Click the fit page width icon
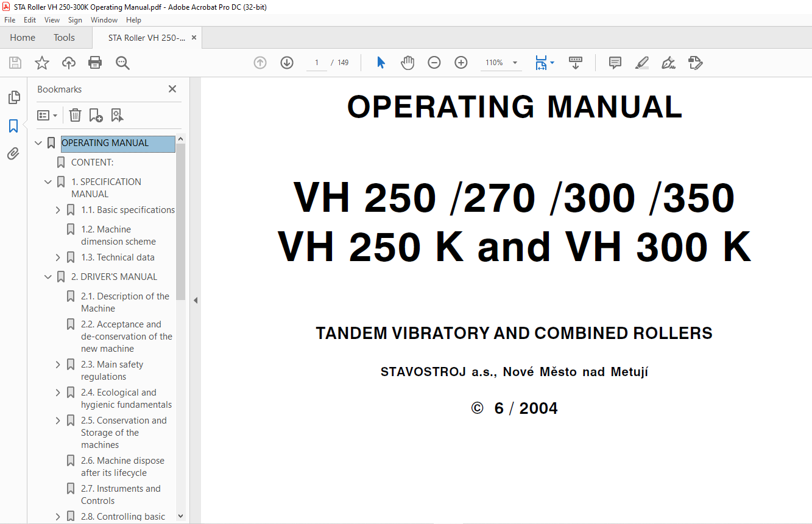 [542, 63]
